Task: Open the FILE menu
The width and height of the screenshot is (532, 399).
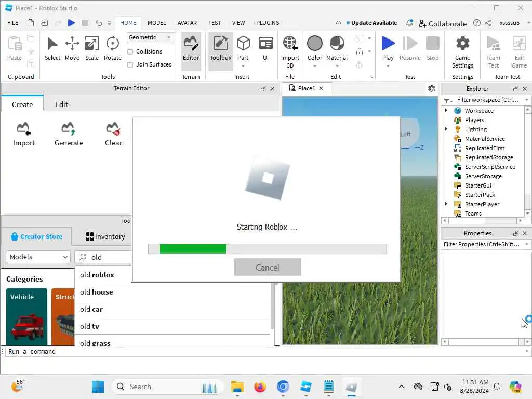Action: tap(13, 23)
